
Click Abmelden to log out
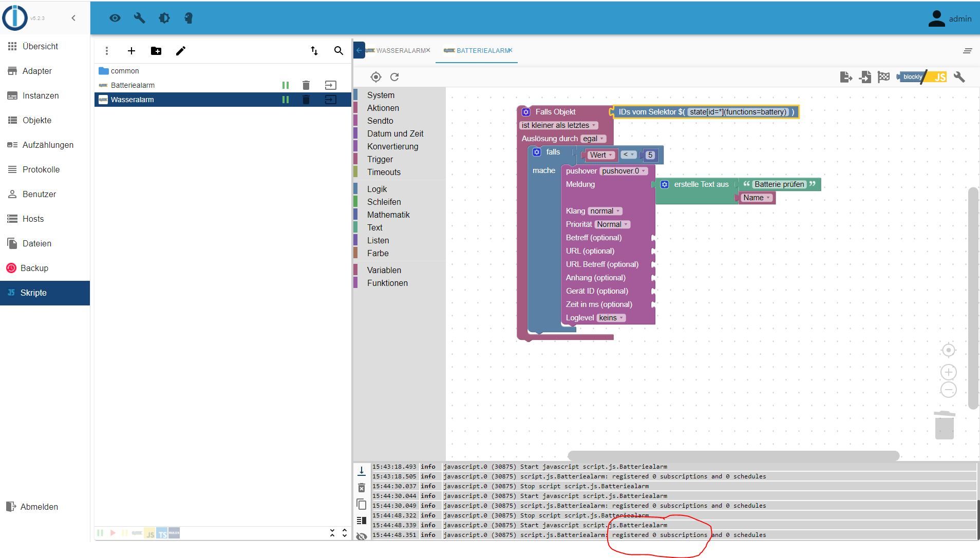(39, 507)
